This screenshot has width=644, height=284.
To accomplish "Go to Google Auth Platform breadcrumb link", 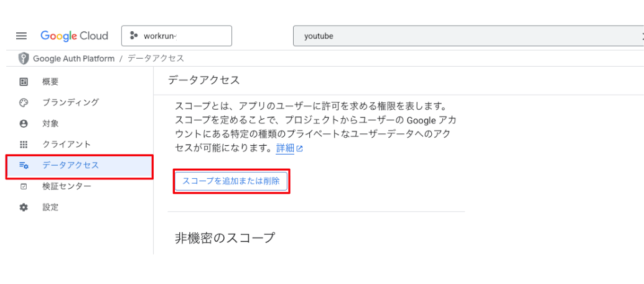I will tap(73, 59).
